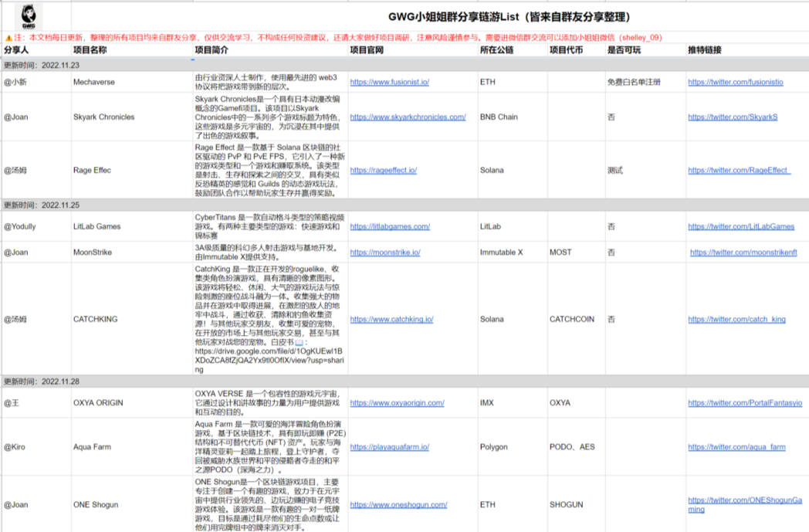Open the moonstrike.io website link
Viewport: 809px width, 532px height.
[x=385, y=252]
